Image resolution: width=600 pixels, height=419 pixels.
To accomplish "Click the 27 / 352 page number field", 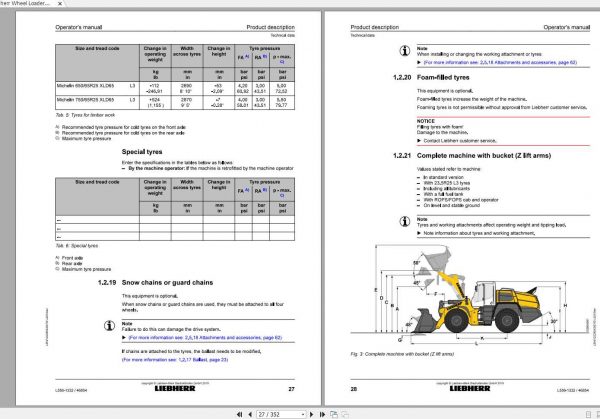I will tap(279, 414).
